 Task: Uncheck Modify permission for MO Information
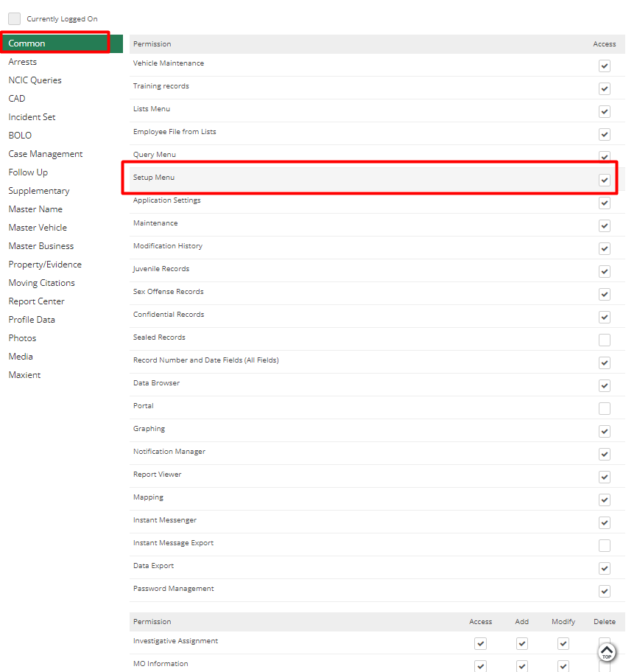tap(563, 665)
